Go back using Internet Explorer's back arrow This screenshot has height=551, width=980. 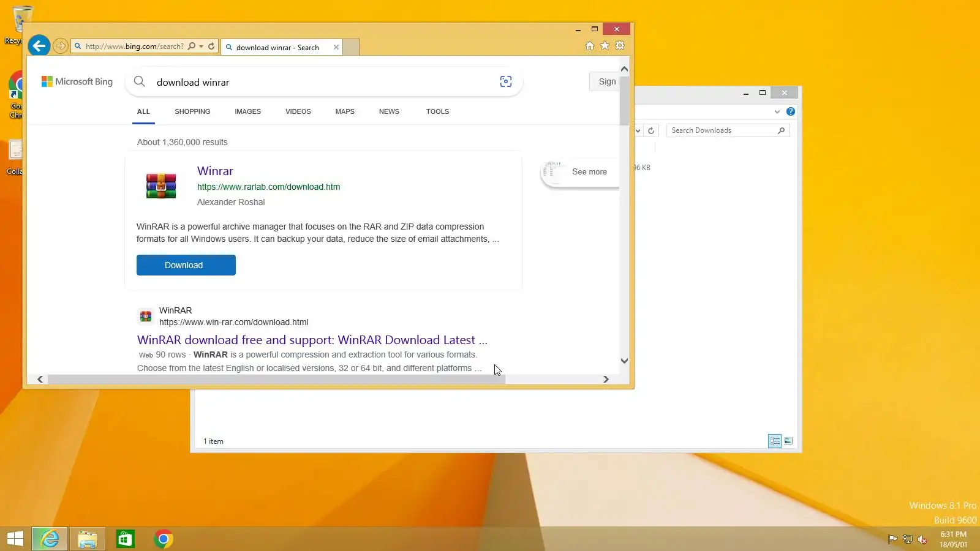39,46
